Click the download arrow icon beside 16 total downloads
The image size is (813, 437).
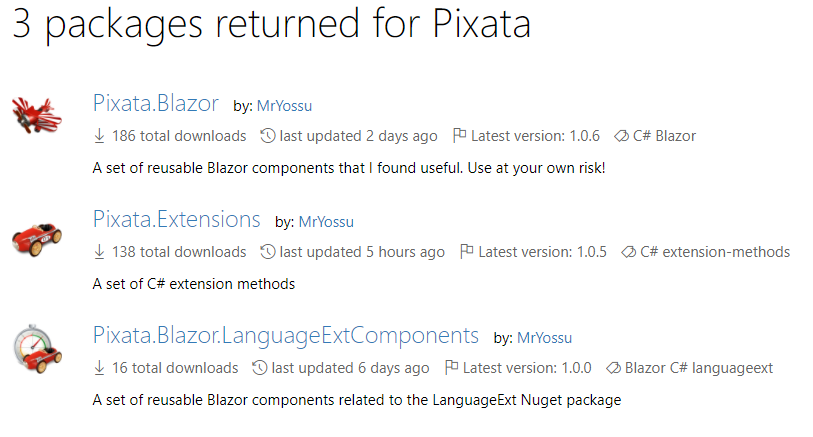click(99, 368)
